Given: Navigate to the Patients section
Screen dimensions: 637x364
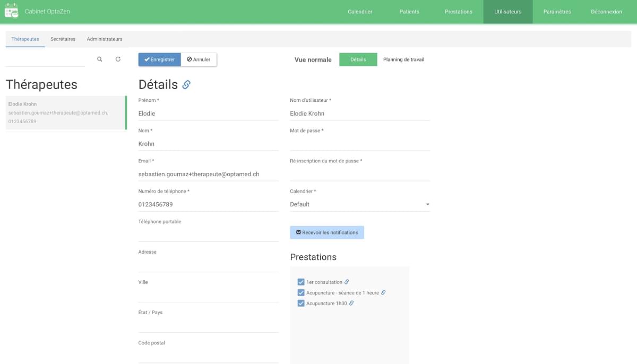Looking at the screenshot, I should click(x=409, y=11).
